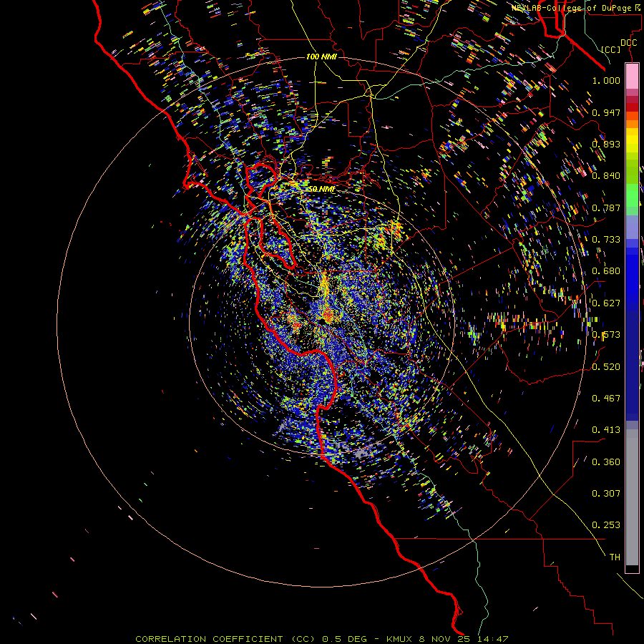
Task: Select the 0.733 legend value
Action: [x=606, y=240]
